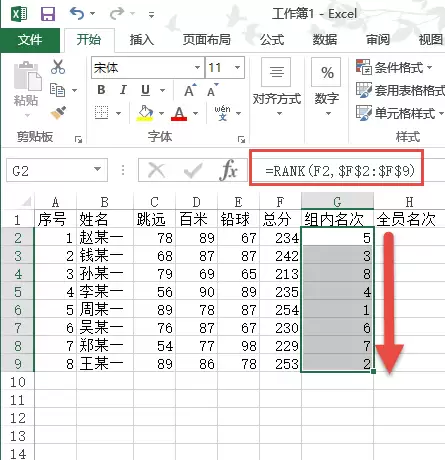Apply the yellow fill color bucket
Image resolution: width=445 pixels, height=460 pixels.
point(145,113)
